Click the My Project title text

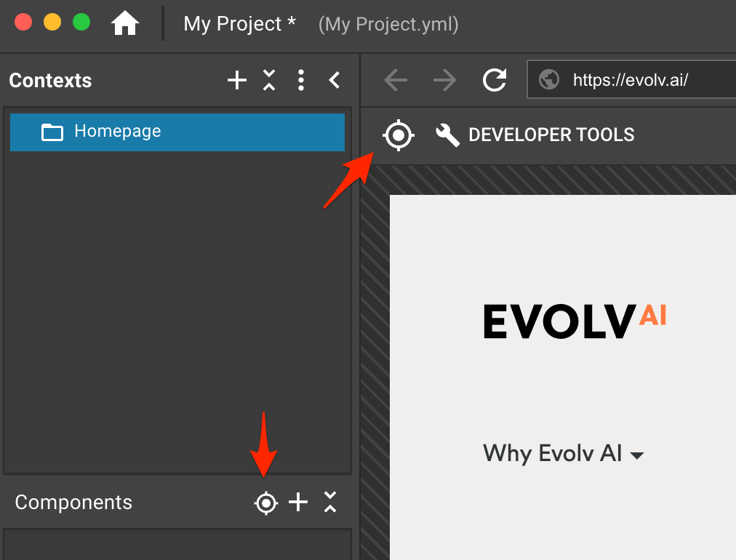tap(239, 24)
